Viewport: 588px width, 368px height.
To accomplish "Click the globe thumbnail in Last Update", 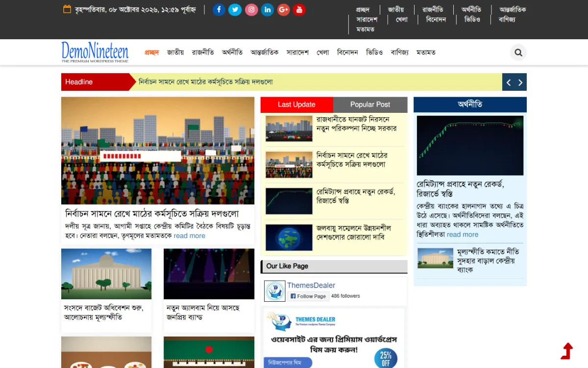I will [289, 237].
